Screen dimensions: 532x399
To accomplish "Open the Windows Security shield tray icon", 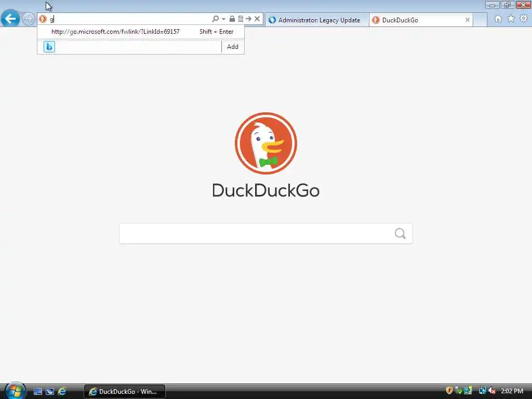I will click(449, 391).
